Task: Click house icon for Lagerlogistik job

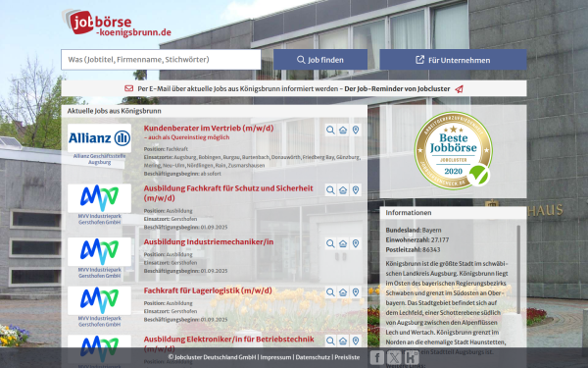Action: tap(343, 292)
